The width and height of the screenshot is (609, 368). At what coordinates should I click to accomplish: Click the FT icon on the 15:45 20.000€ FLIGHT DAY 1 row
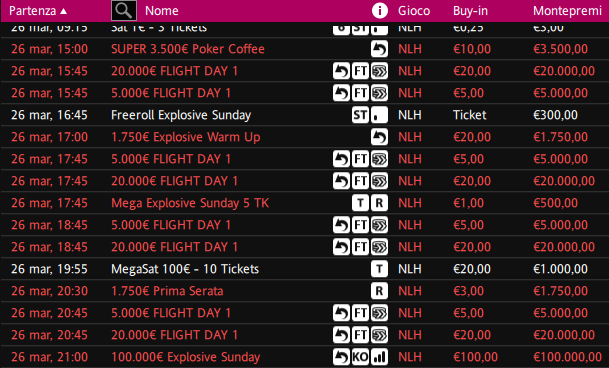pos(360,71)
